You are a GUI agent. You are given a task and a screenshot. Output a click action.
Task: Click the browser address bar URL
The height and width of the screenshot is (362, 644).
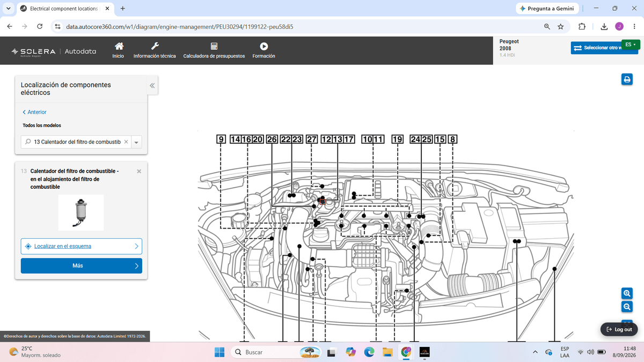click(x=179, y=27)
